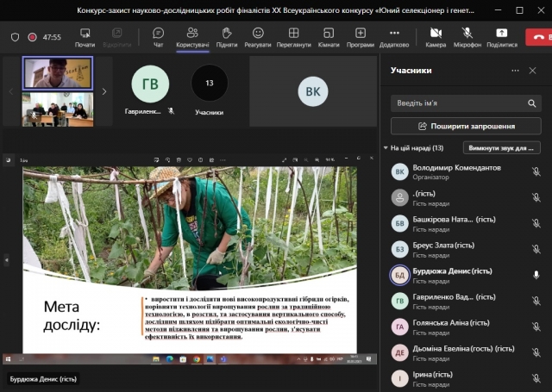Toggle microphone for Володимир Комендантов
The width and height of the screenshot is (552, 392).
536,172
